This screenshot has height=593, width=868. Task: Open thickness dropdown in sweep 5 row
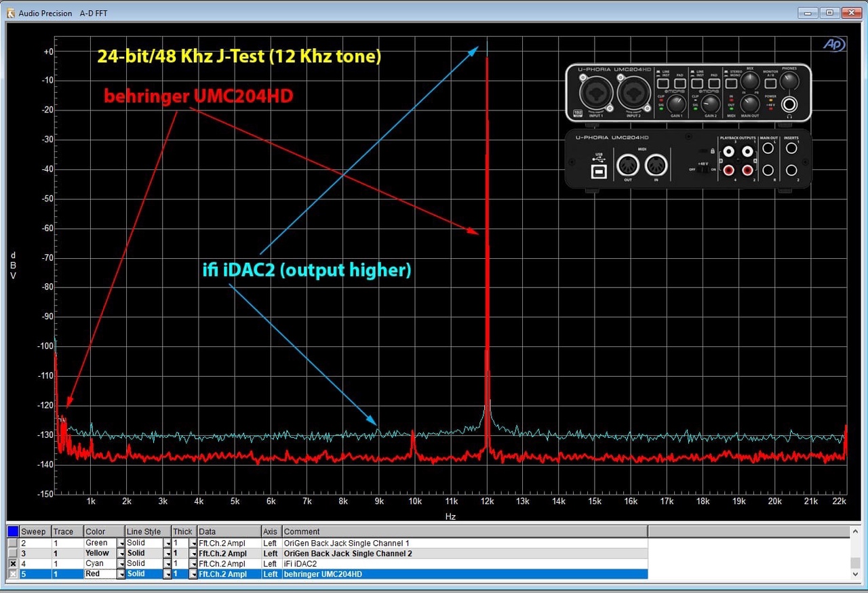click(193, 574)
